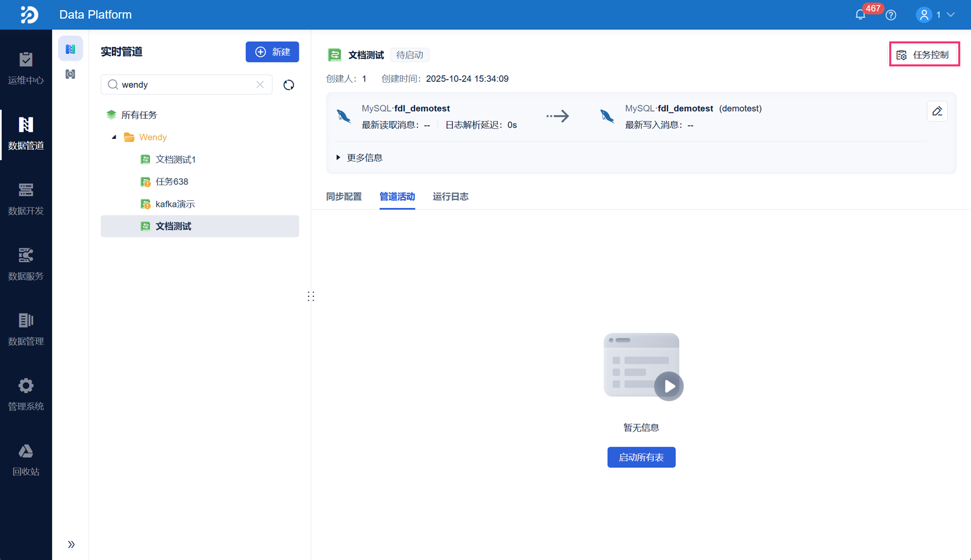
Task: Select the real-time pipeline view icon
Action: tap(71, 49)
